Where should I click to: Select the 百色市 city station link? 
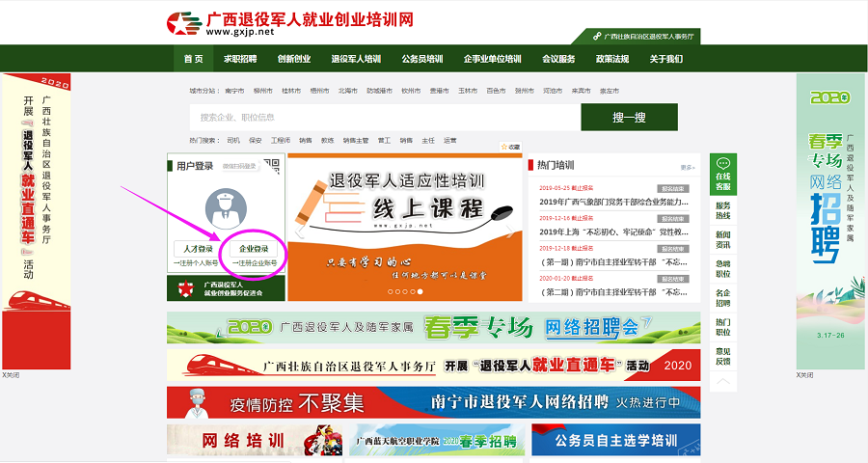[x=496, y=91]
